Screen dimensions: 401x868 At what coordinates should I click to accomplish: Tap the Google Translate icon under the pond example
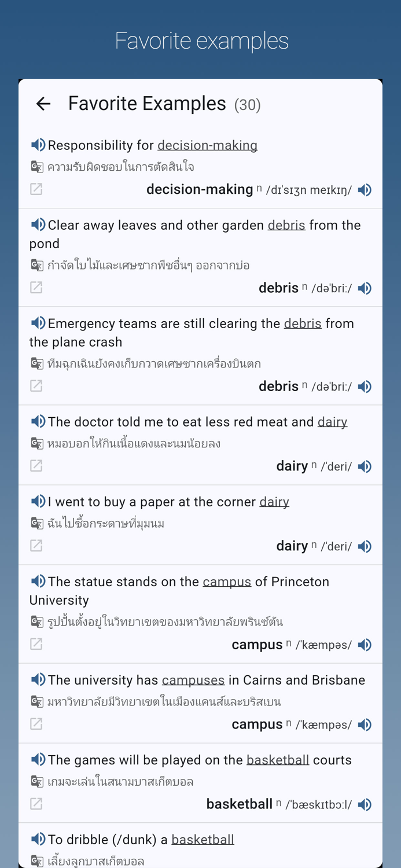(x=36, y=265)
